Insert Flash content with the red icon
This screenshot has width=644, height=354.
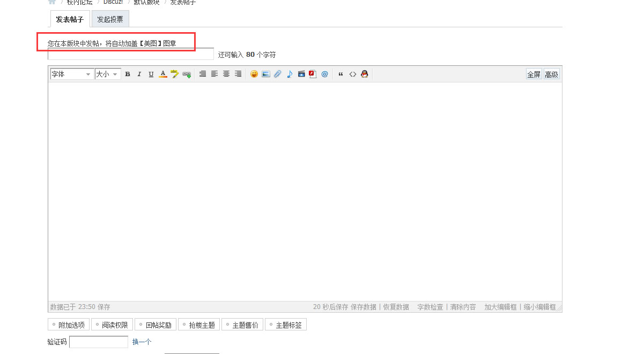point(313,74)
